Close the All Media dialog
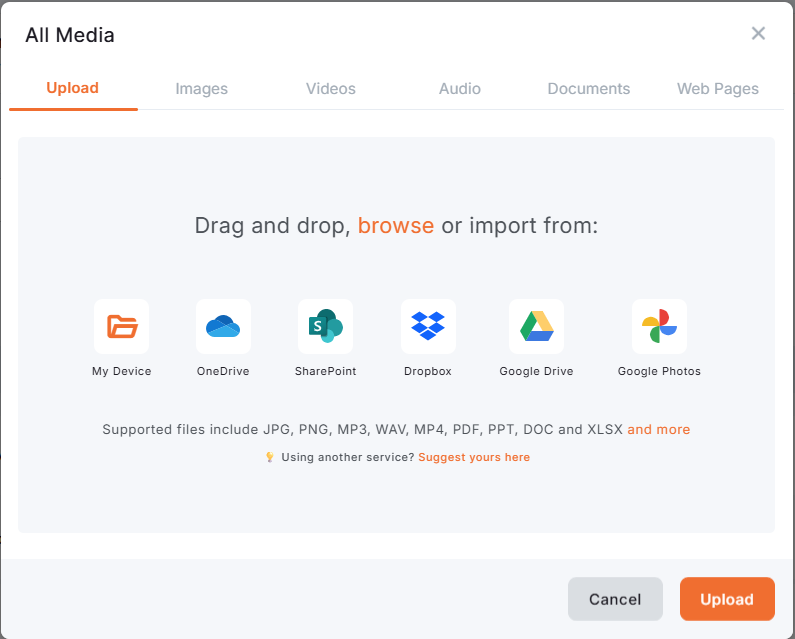 (758, 34)
